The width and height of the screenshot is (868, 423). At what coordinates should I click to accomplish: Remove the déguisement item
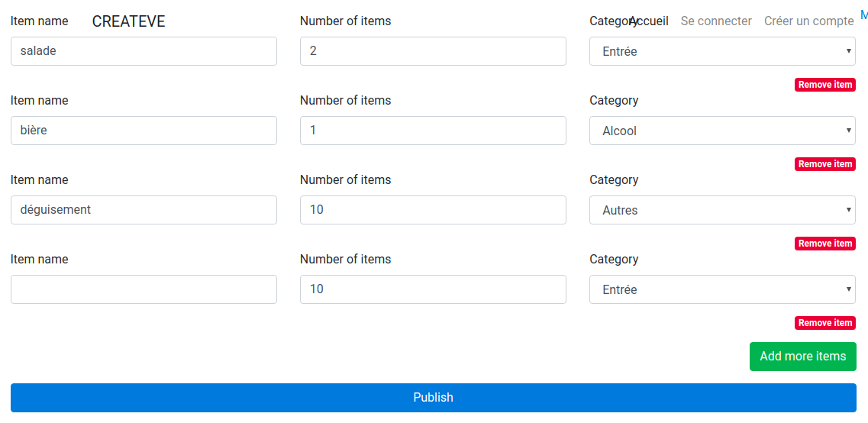pos(824,244)
